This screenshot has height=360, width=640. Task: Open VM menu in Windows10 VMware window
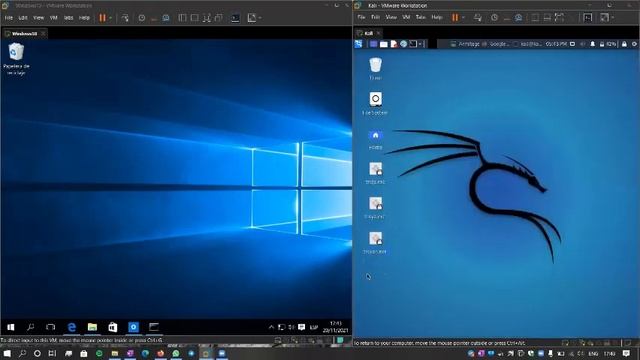tap(53, 18)
